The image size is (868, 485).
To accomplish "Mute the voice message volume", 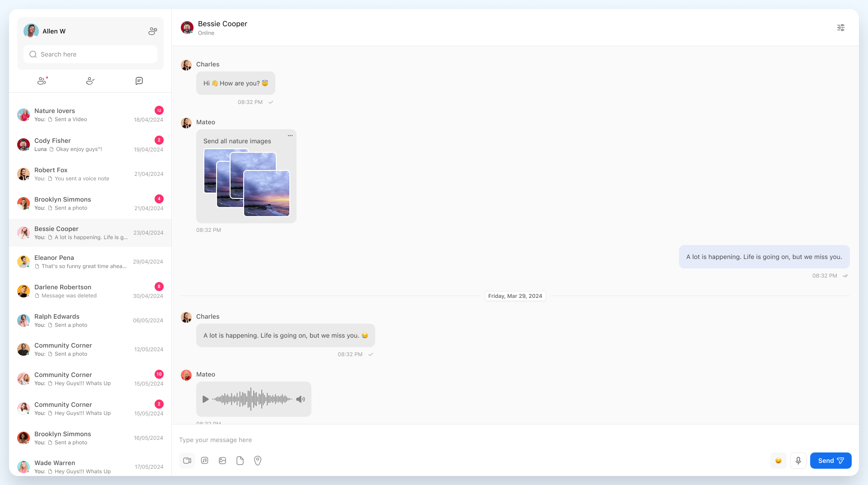I will point(300,399).
